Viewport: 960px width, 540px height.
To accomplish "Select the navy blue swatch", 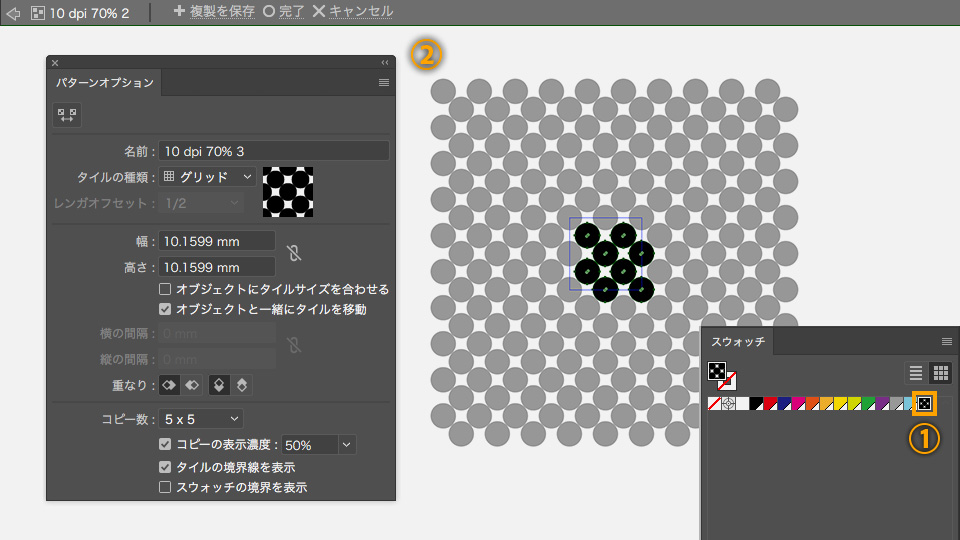I will point(784,403).
